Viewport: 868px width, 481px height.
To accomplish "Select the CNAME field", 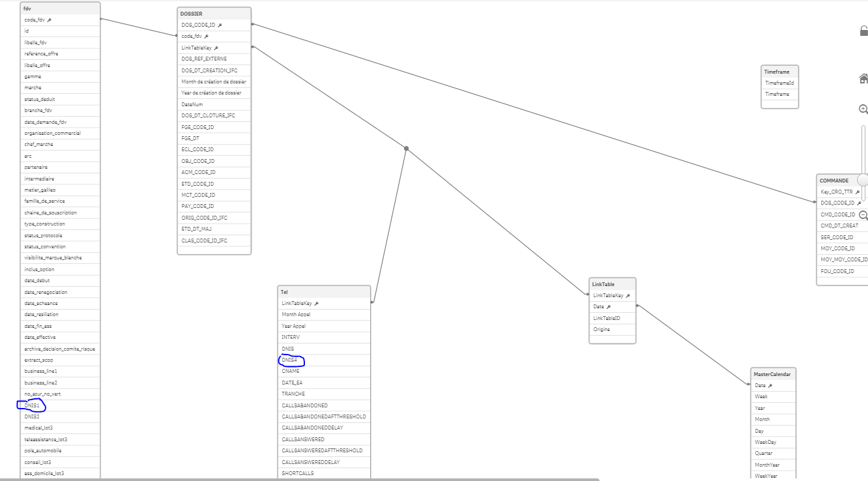I will 325,371.
